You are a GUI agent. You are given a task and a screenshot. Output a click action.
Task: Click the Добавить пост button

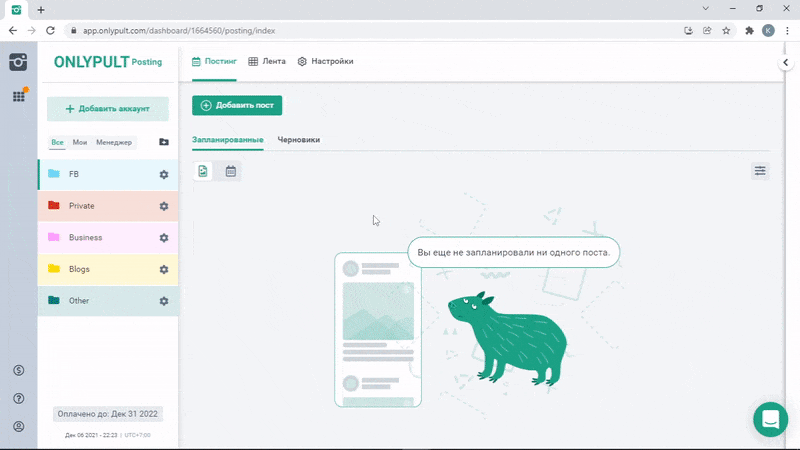[x=237, y=105]
